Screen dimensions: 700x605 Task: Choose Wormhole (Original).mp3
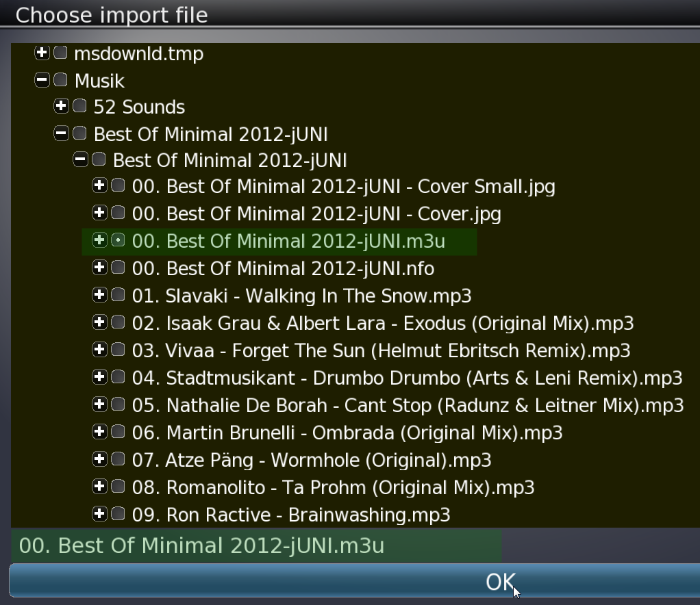(x=312, y=461)
